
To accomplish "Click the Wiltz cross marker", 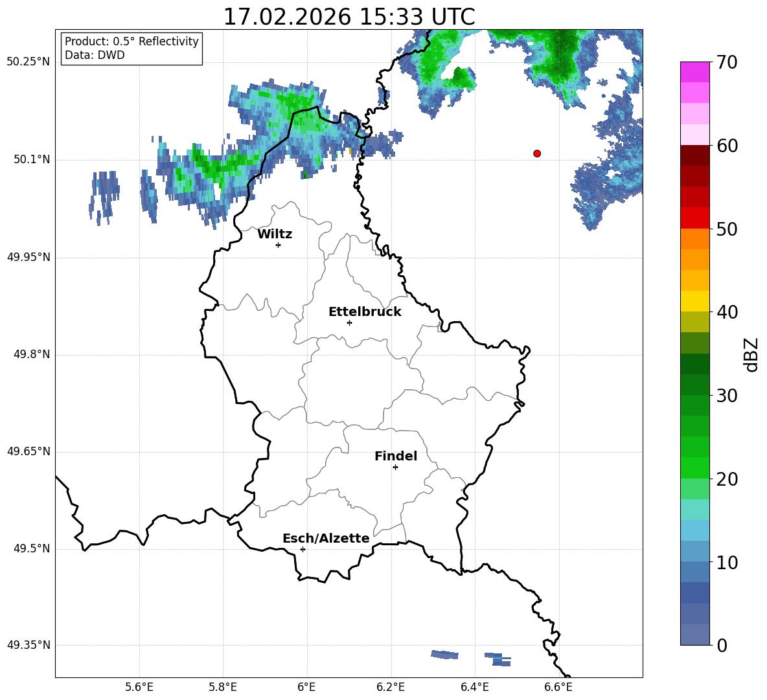I will [279, 245].
